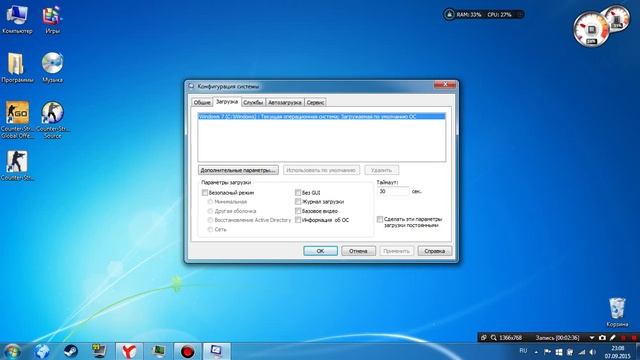Switch to the Автозагрузка tab
This screenshot has width=640, height=360.
(284, 102)
